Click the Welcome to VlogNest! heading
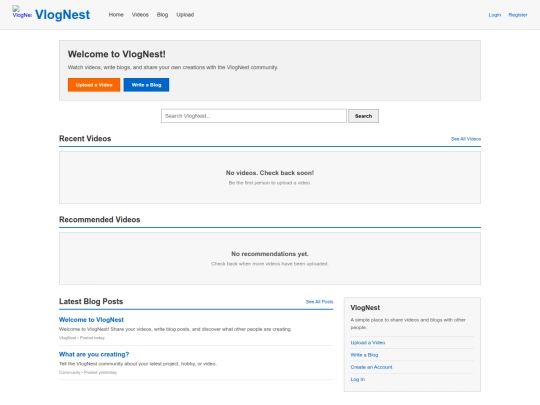540x405 pixels. (116, 54)
